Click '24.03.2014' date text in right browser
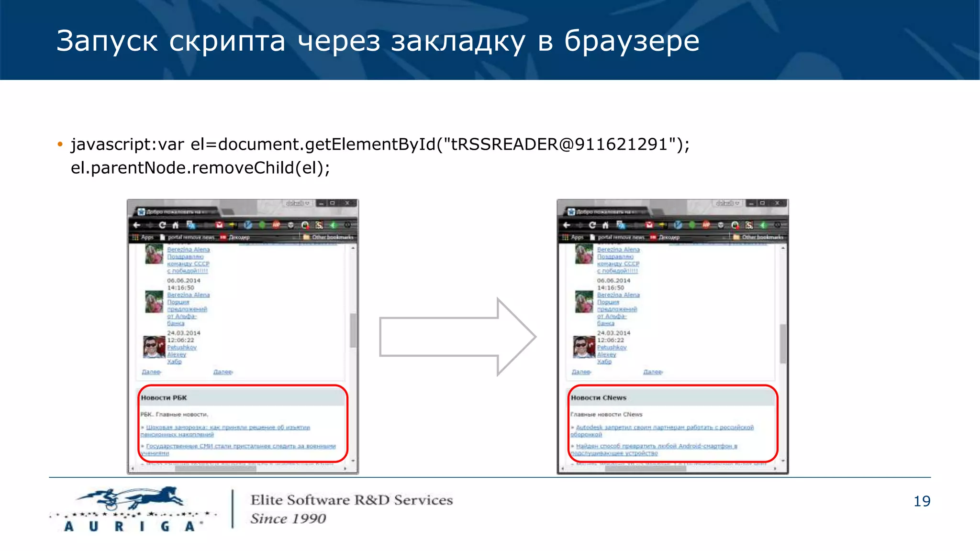The image size is (980, 551). pos(614,333)
